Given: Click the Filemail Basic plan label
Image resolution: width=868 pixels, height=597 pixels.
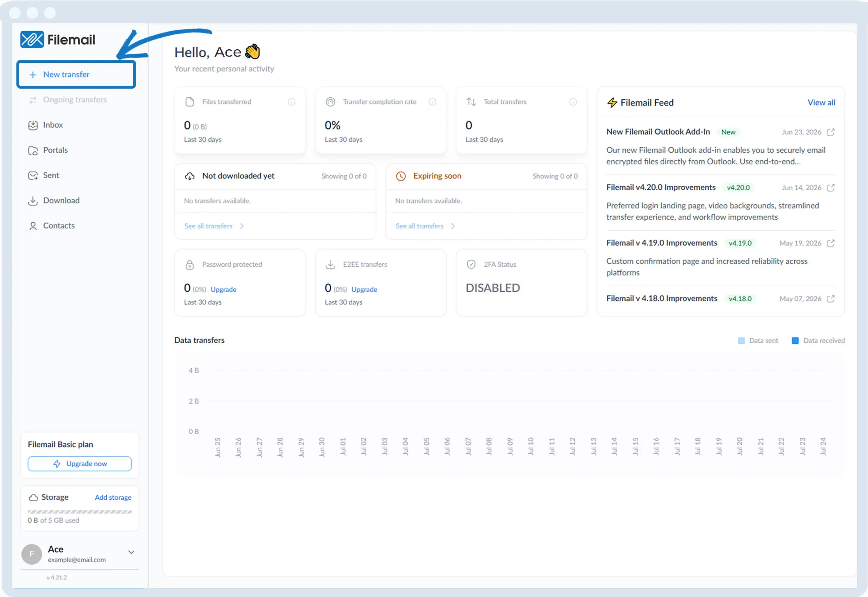Looking at the screenshot, I should click(x=60, y=444).
